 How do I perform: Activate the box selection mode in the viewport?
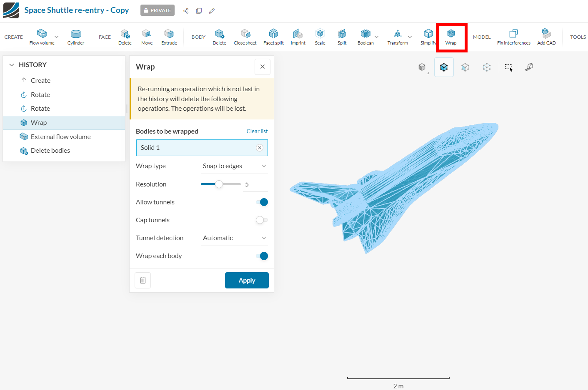(508, 67)
